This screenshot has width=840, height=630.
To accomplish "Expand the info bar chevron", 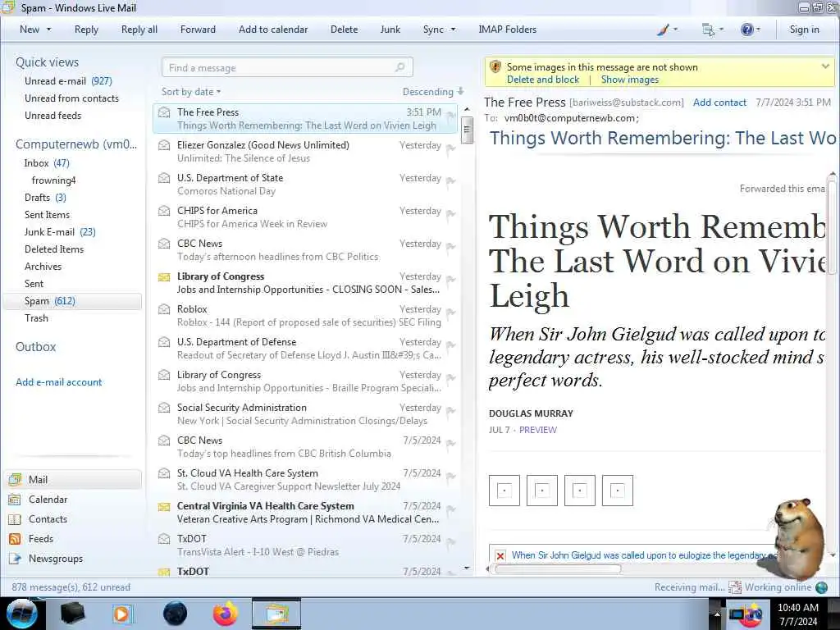I will coord(825,66).
